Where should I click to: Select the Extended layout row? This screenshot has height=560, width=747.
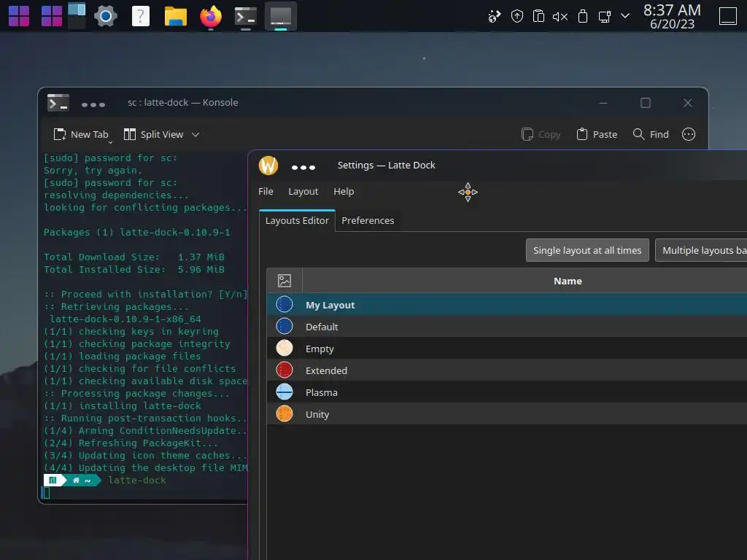point(507,370)
